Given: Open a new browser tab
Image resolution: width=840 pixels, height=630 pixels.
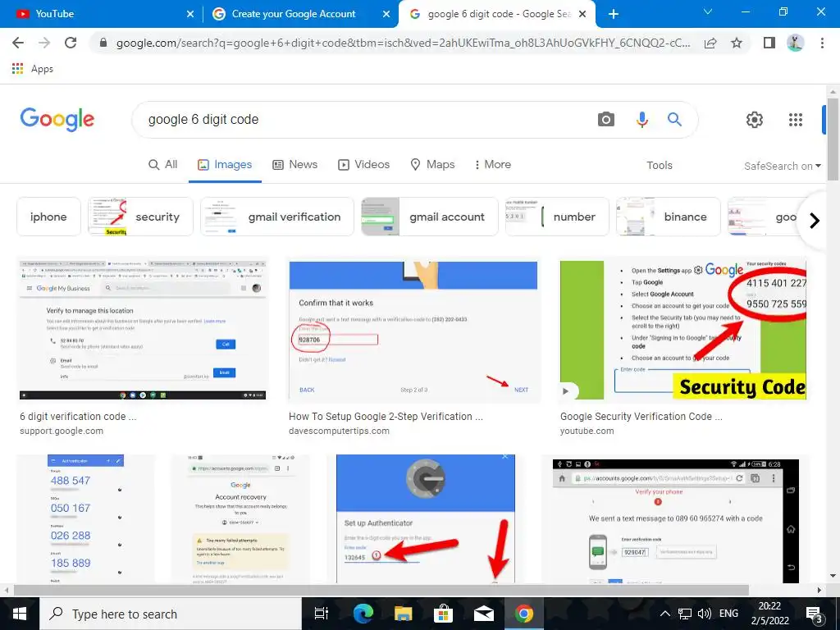Looking at the screenshot, I should click(x=614, y=14).
